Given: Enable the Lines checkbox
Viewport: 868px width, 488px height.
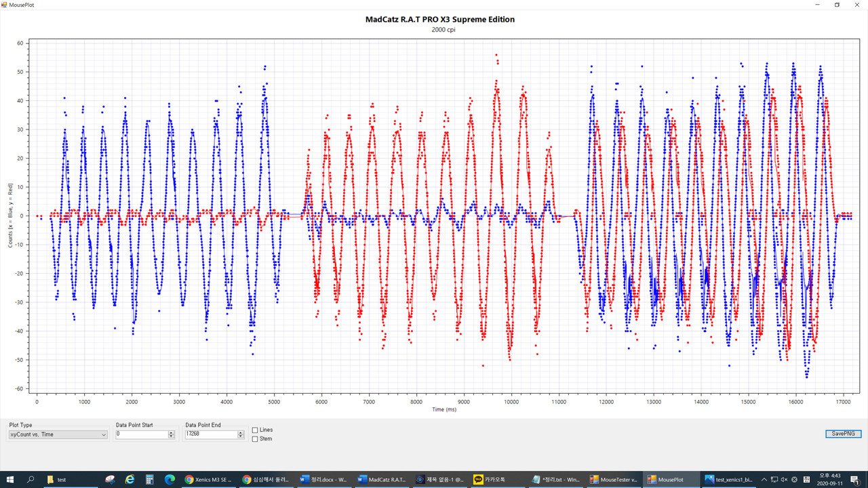Looking at the screenshot, I should tap(255, 430).
